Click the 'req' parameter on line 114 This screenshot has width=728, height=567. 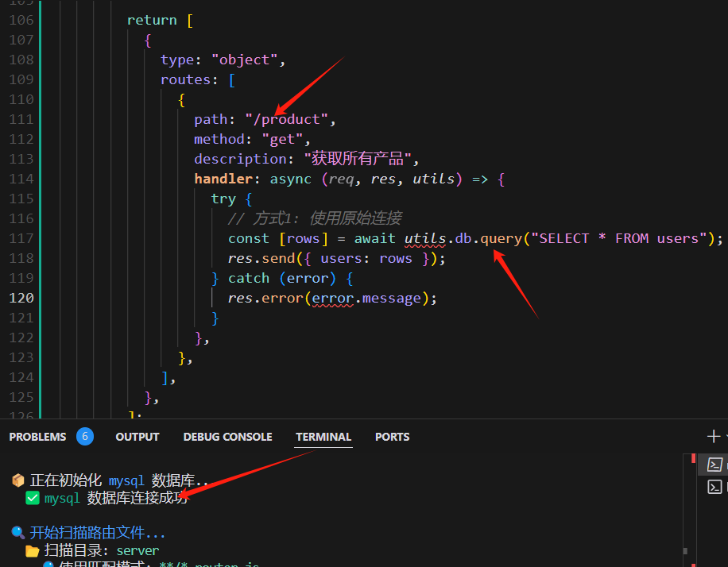[x=341, y=179]
